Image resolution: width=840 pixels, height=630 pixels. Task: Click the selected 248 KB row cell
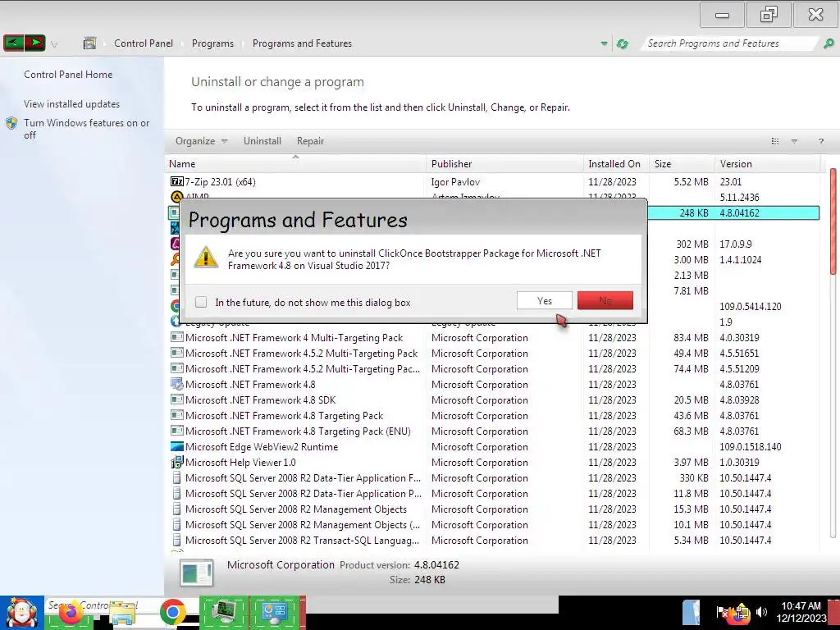pos(694,212)
